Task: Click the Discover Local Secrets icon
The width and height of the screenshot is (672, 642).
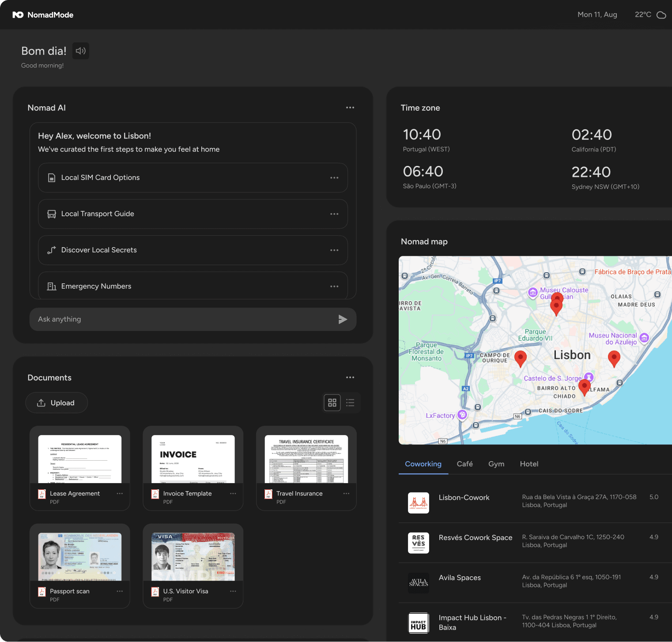Action: (x=51, y=250)
